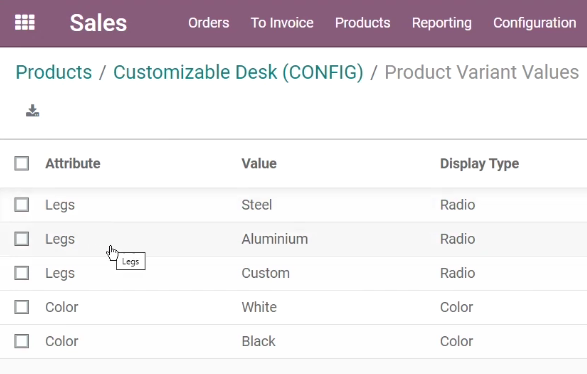Tick the Color White row checkbox
587x374 pixels.
pos(22,307)
